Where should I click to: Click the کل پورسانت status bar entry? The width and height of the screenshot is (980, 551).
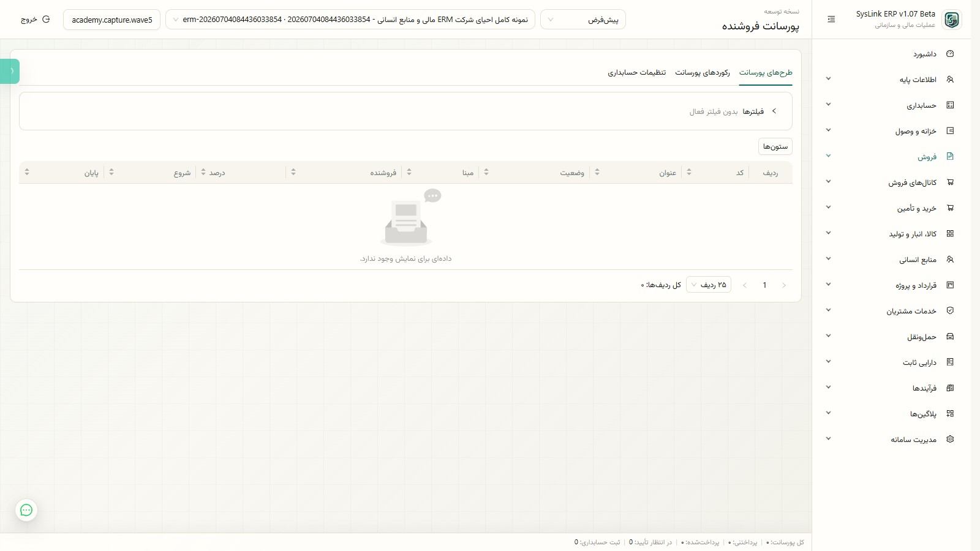(785, 542)
